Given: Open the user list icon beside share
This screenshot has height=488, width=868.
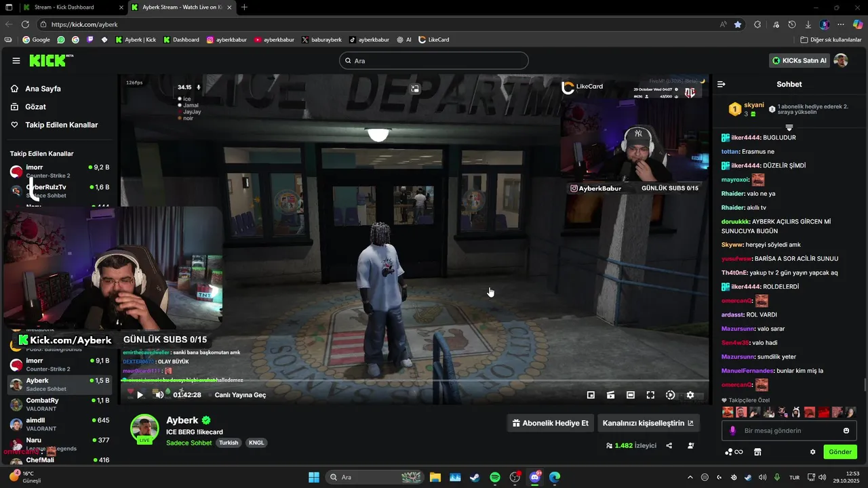Looking at the screenshot, I should (x=690, y=445).
